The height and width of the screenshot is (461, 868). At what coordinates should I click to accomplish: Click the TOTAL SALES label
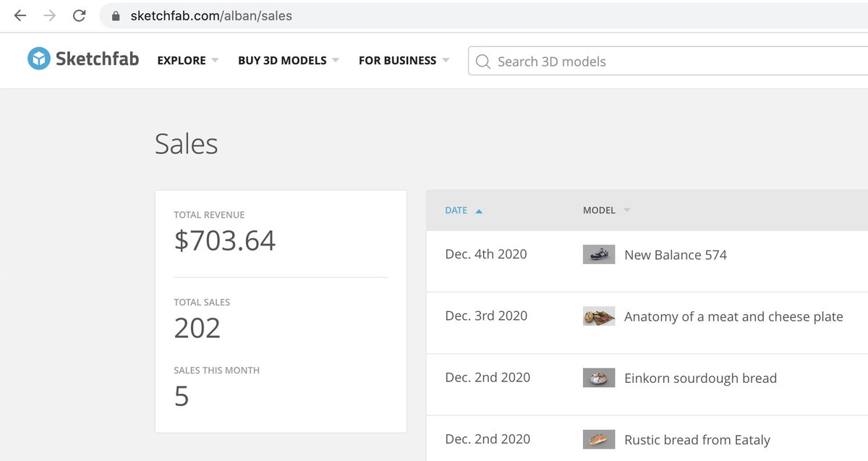click(x=202, y=303)
